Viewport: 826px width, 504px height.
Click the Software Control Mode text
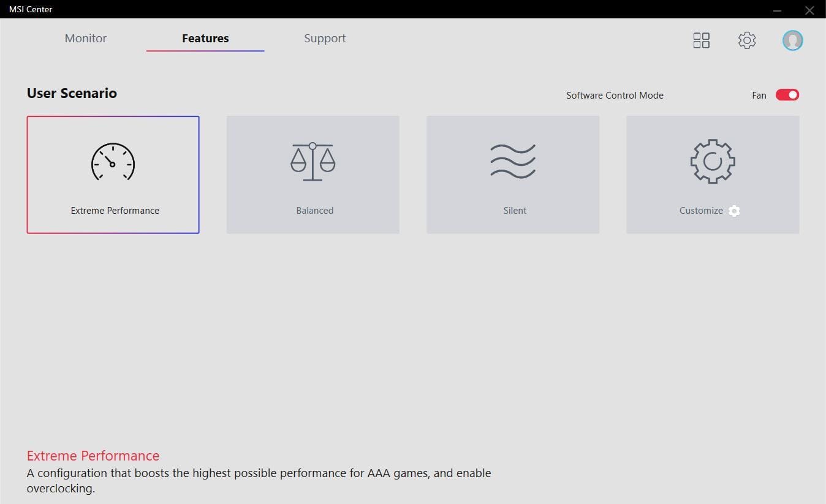point(615,95)
